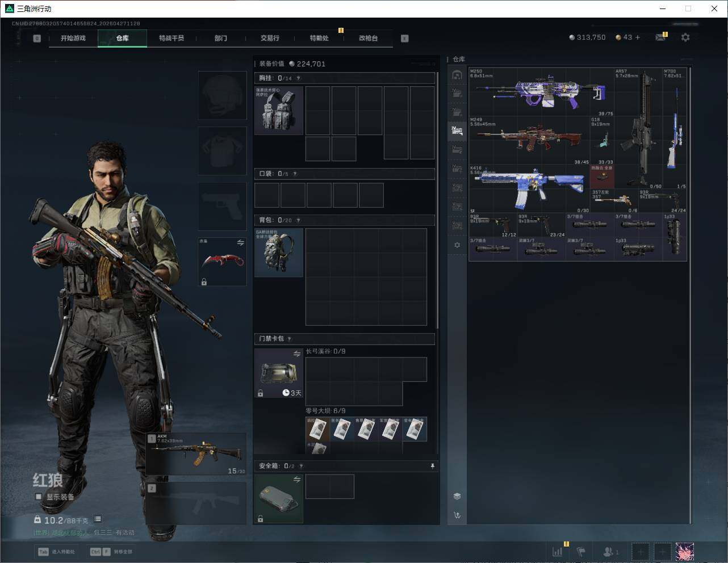The image size is (728, 563).
Task: Open the weight details list icon
Action: tap(98, 519)
